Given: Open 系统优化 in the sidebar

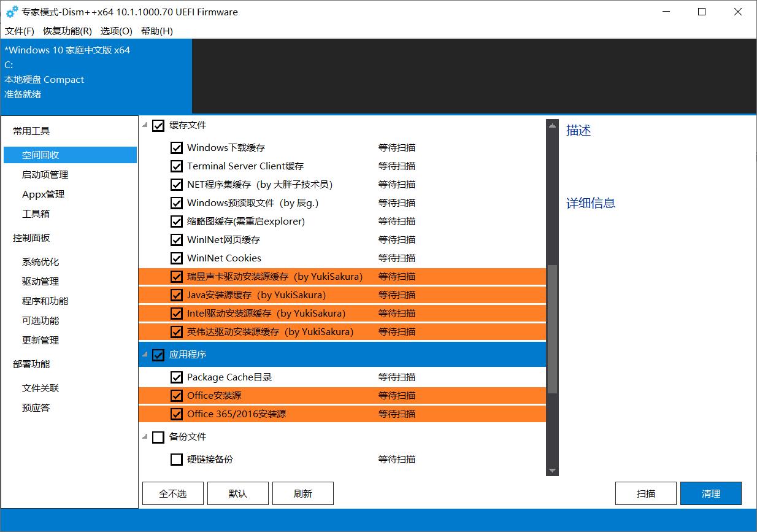Looking at the screenshot, I should (x=40, y=261).
